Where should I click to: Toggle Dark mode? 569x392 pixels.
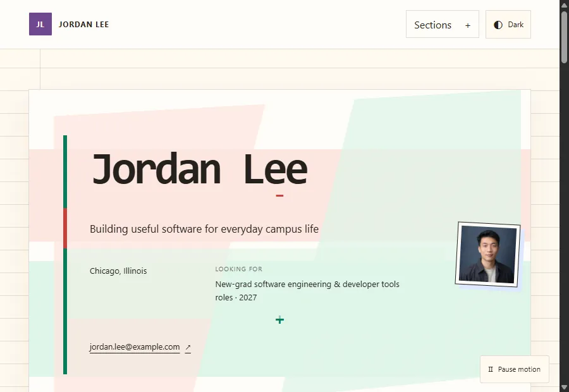[508, 24]
